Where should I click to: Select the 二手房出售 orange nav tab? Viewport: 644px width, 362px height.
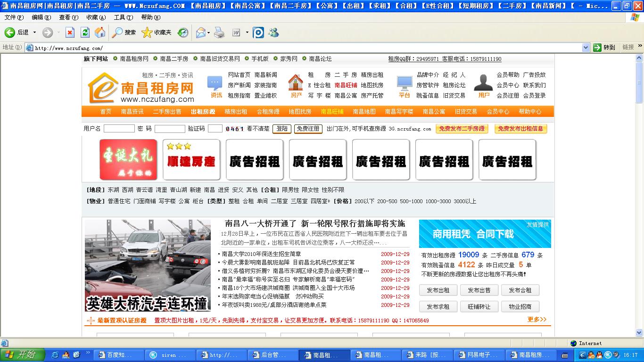(167, 112)
